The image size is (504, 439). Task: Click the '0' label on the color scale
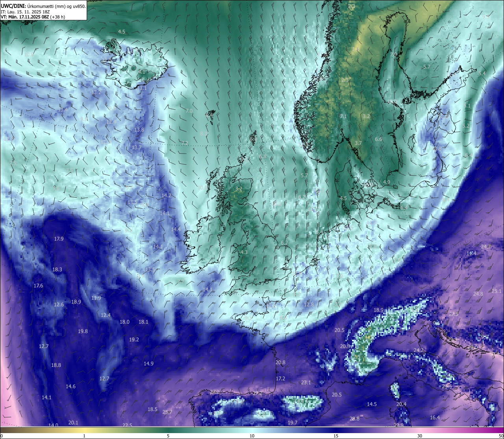(x=2, y=436)
